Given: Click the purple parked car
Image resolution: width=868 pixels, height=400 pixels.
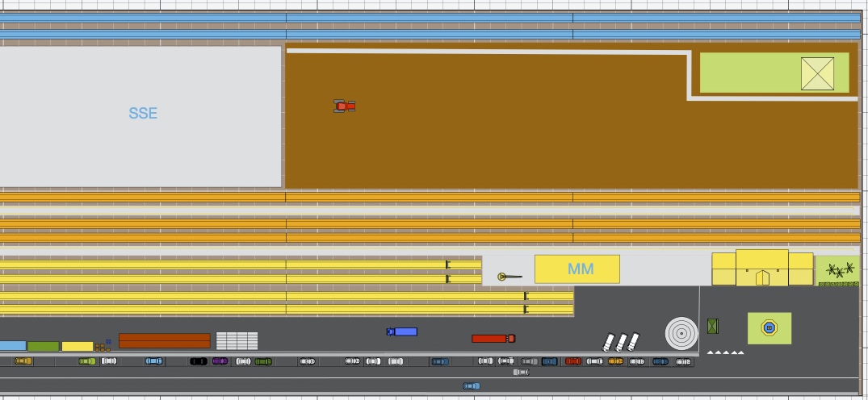Looking at the screenshot, I should [x=220, y=361].
